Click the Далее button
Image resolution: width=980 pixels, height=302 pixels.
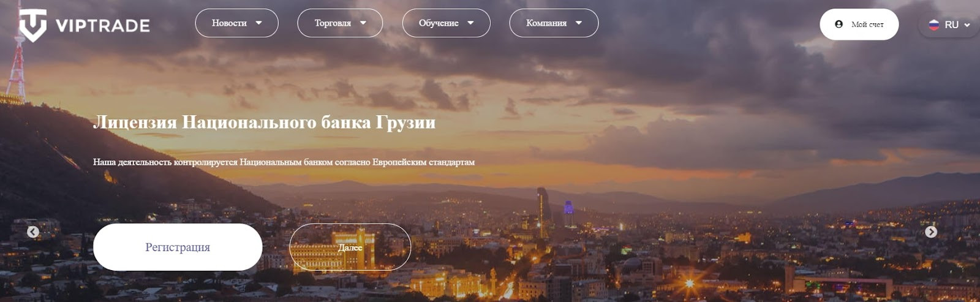pyautogui.click(x=350, y=247)
